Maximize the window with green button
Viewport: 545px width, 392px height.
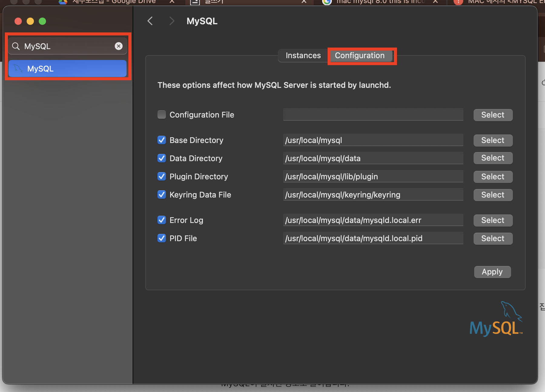[42, 21]
